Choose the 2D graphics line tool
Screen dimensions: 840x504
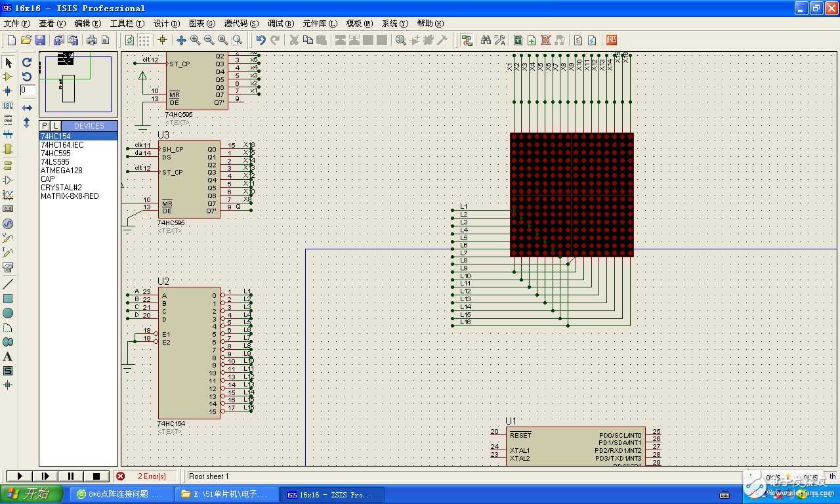coord(8,284)
